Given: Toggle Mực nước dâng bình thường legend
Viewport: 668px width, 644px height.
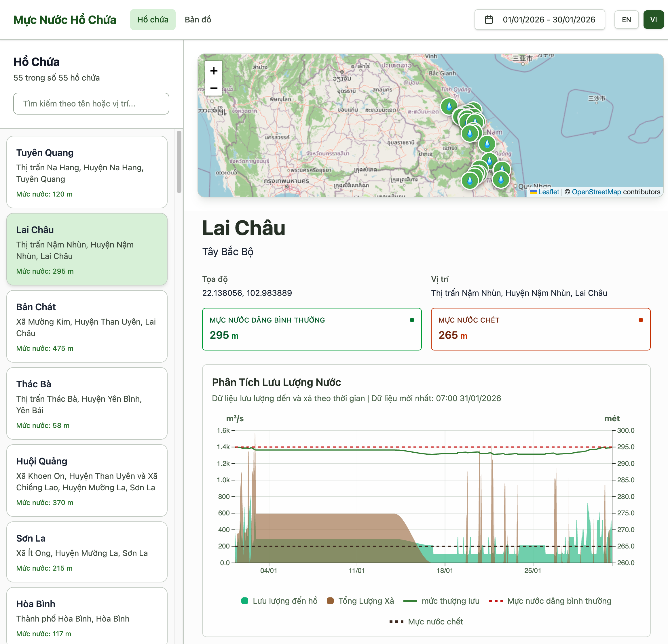Looking at the screenshot, I should click(550, 601).
